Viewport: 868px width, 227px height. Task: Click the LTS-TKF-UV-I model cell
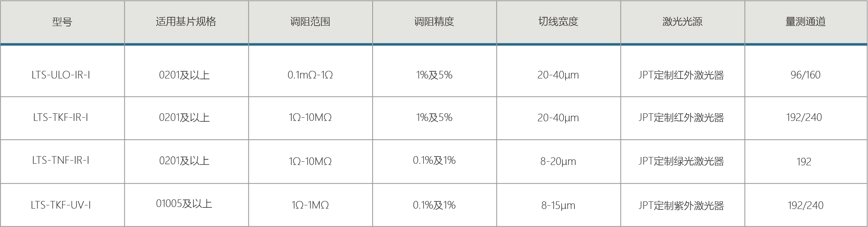point(61,205)
